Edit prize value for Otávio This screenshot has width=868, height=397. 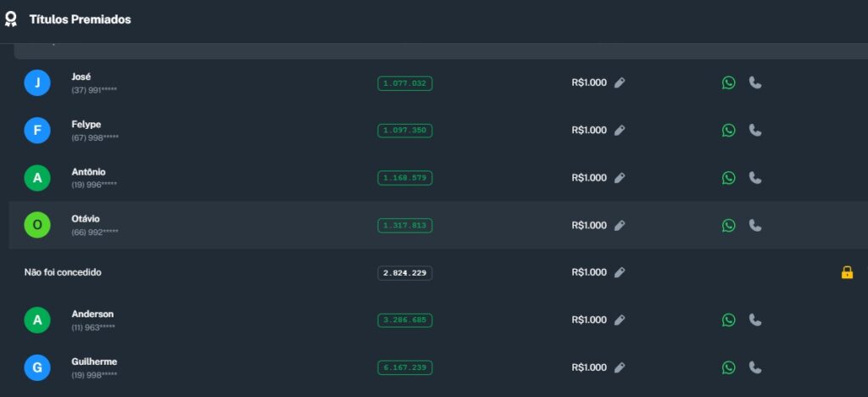point(620,226)
